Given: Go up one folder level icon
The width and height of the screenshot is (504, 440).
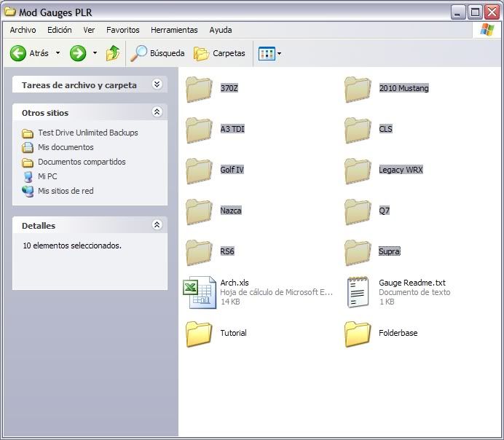Looking at the screenshot, I should pos(113,53).
